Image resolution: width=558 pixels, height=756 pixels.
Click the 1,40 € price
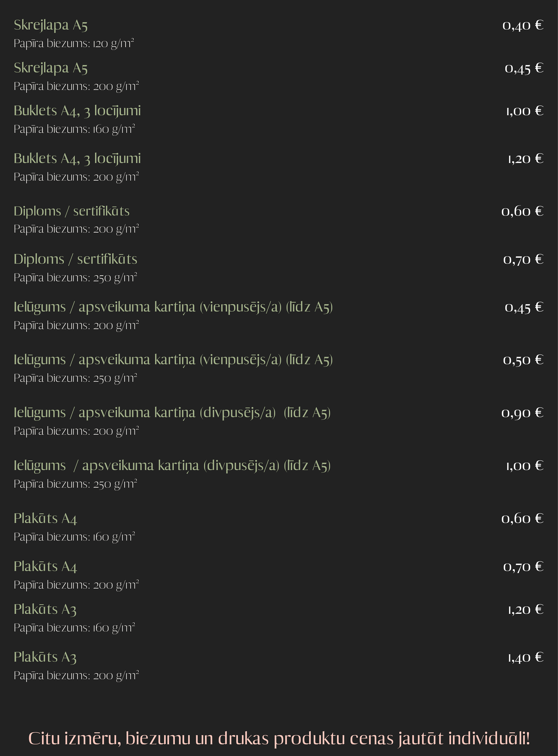525,657
